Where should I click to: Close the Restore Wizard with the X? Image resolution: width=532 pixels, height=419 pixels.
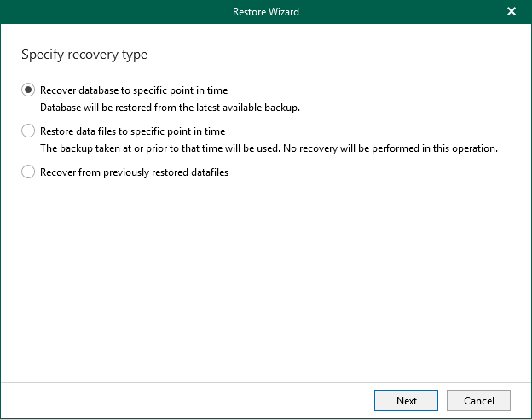(512, 12)
